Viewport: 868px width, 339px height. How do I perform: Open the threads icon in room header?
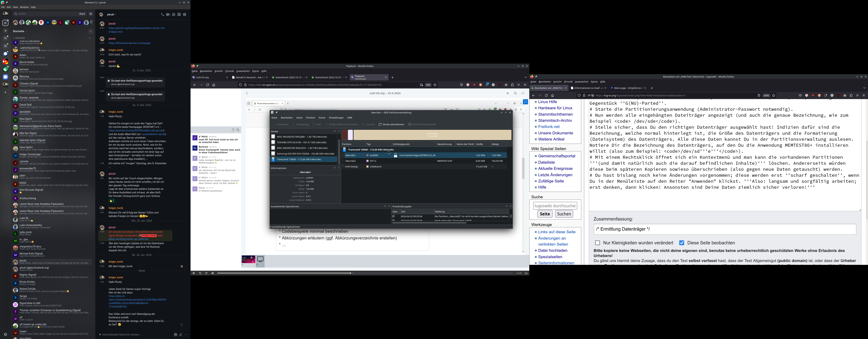pyautogui.click(x=179, y=15)
